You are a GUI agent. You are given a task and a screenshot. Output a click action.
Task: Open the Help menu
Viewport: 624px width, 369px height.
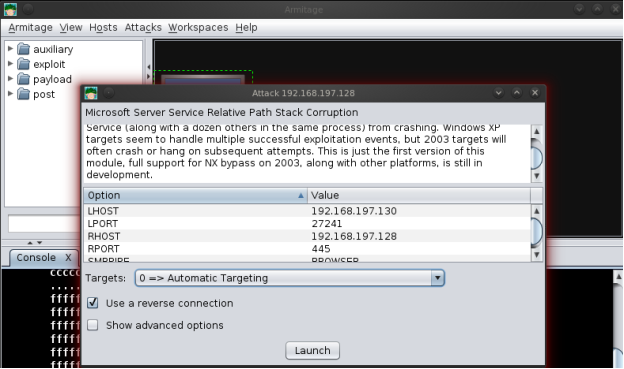point(246,27)
